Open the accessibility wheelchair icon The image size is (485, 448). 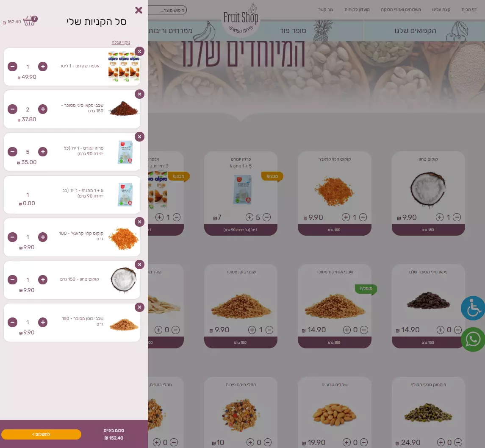473,308
